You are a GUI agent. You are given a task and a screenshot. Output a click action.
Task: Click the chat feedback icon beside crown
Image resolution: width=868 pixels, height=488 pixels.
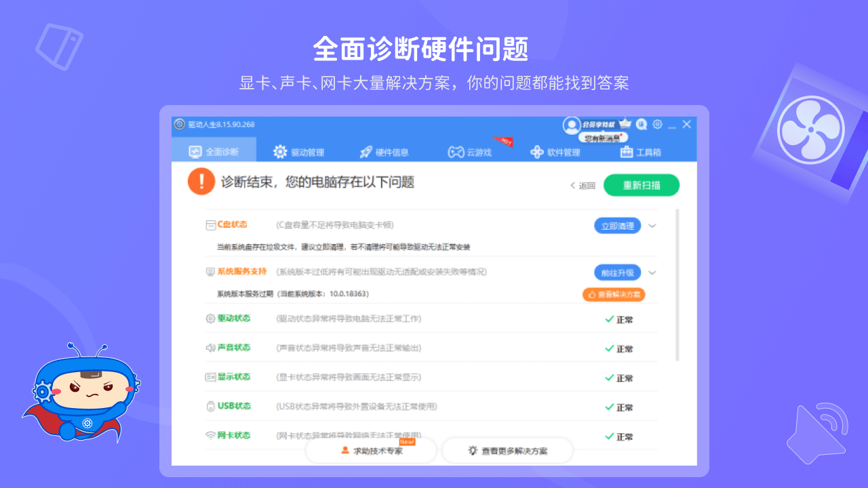tap(642, 124)
